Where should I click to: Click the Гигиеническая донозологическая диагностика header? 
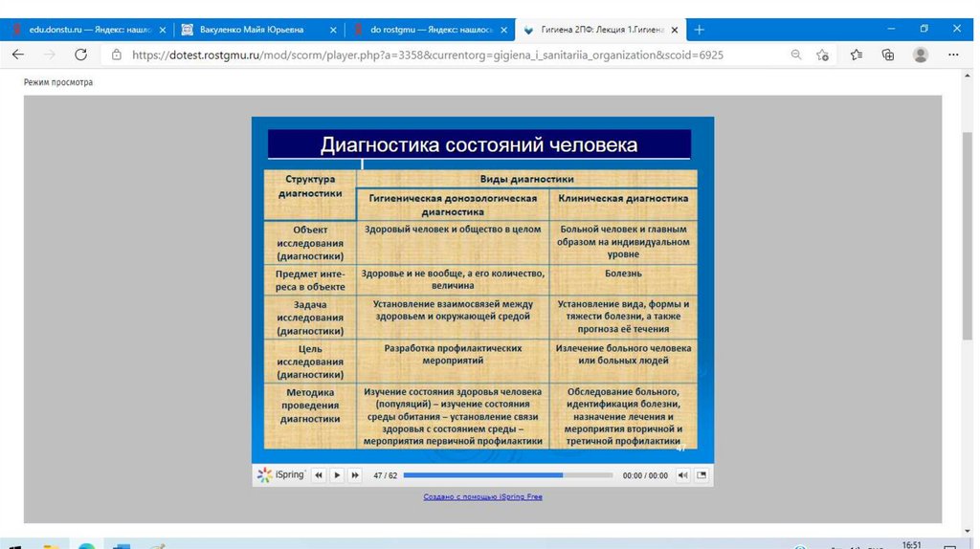point(453,205)
